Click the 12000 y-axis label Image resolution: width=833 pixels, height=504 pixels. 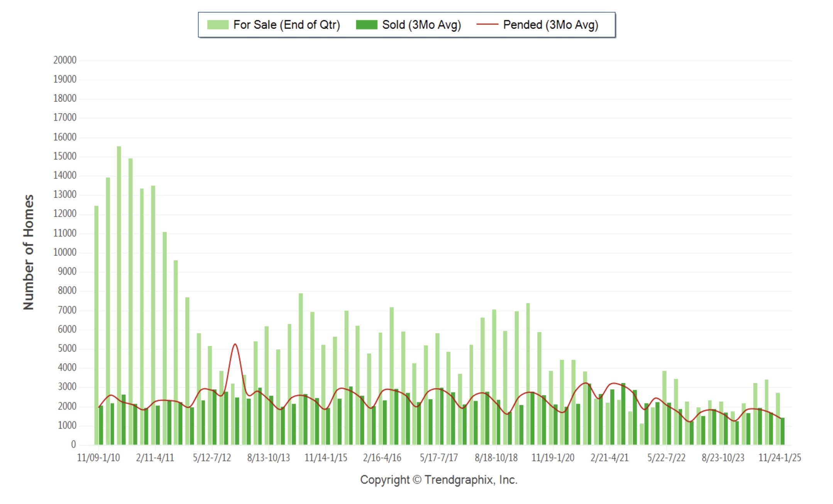coord(65,214)
